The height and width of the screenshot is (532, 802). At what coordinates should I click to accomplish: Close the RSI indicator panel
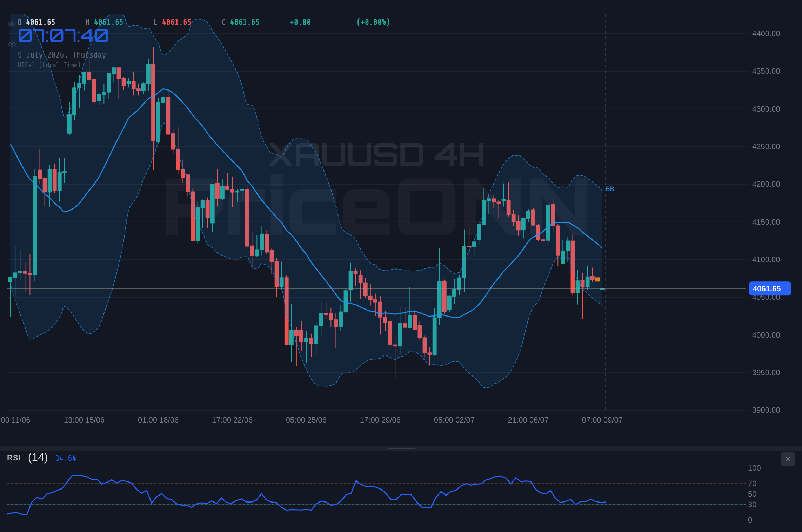788,459
